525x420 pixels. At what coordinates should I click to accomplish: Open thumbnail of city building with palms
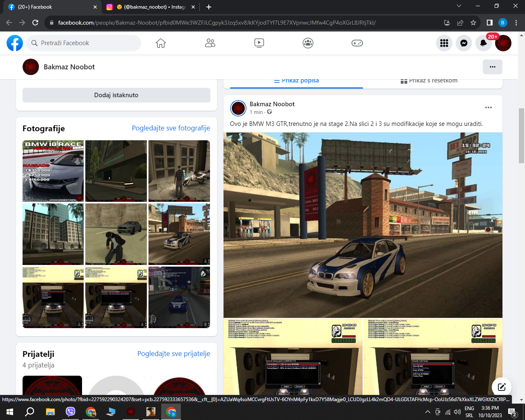(x=53, y=234)
